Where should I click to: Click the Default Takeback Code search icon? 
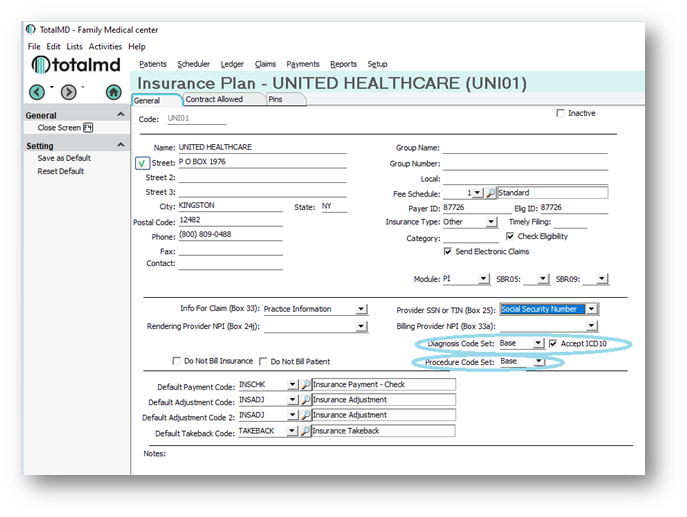(305, 431)
